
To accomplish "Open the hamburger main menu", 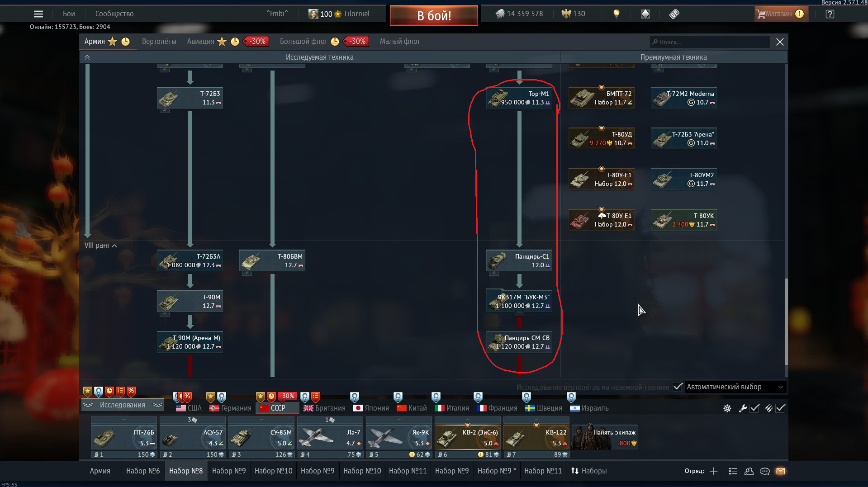I will (38, 14).
